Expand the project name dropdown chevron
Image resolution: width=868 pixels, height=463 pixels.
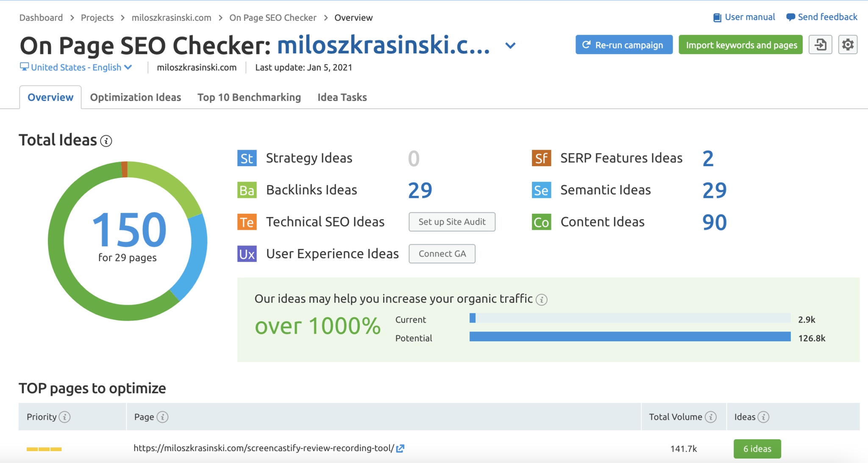511,45
